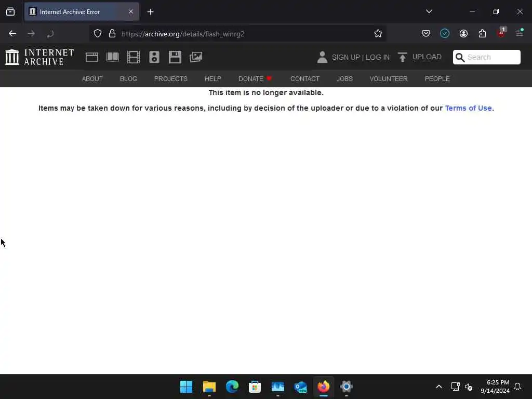Open the PEOPLE menu item
This screenshot has width=532, height=399.
(x=437, y=79)
